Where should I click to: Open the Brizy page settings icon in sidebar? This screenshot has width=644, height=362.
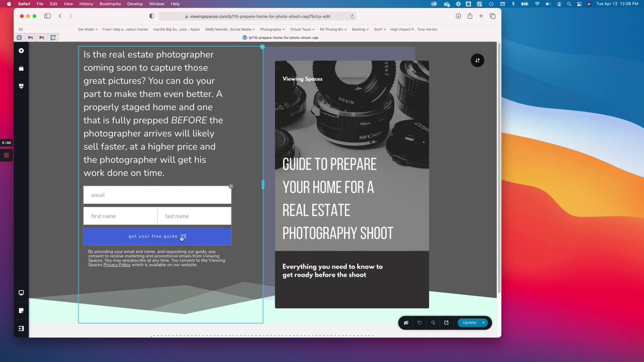point(21,311)
